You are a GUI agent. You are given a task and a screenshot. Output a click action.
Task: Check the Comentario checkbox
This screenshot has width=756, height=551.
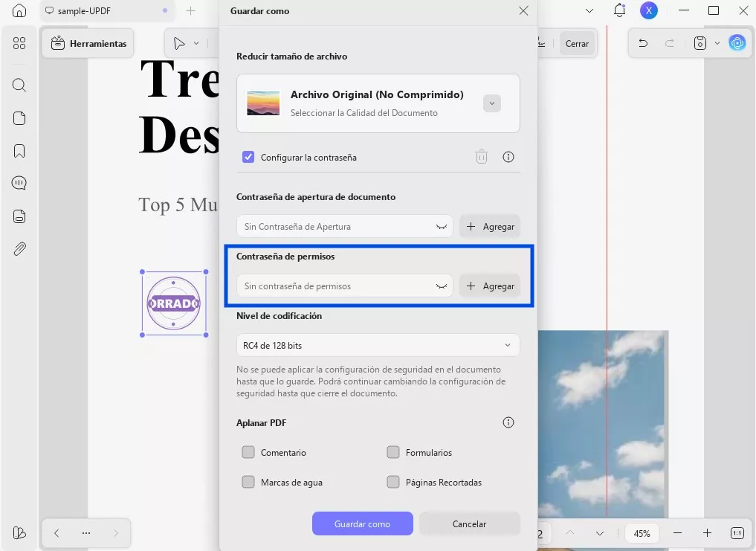pos(248,452)
